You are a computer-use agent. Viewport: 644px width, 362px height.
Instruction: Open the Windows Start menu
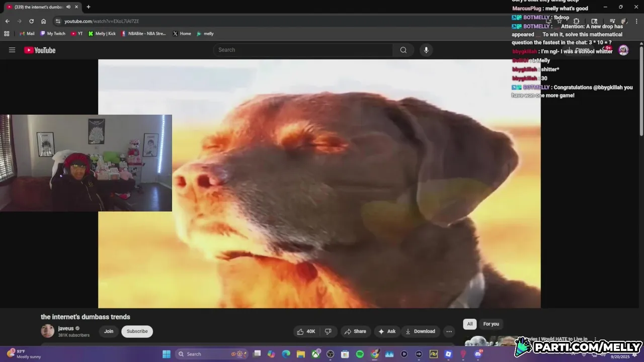pos(167,354)
